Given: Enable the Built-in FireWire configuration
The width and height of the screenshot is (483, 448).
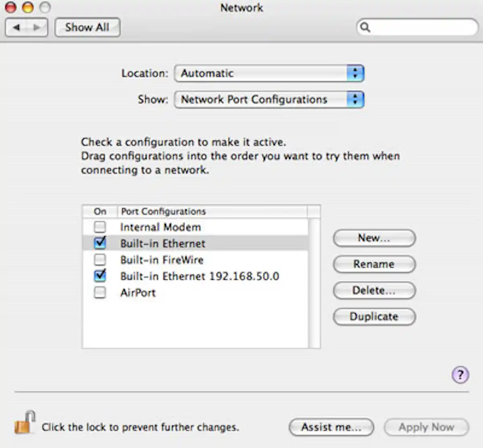Looking at the screenshot, I should [x=100, y=259].
